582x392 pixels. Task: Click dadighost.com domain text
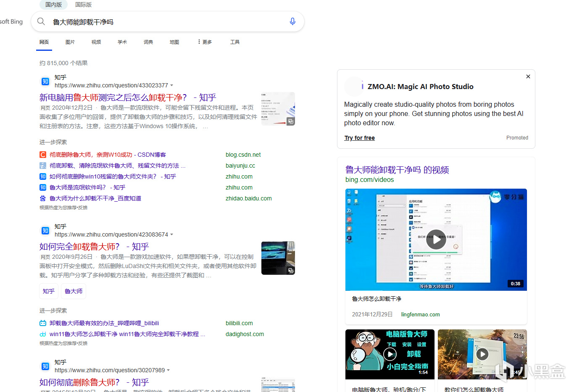245,334
